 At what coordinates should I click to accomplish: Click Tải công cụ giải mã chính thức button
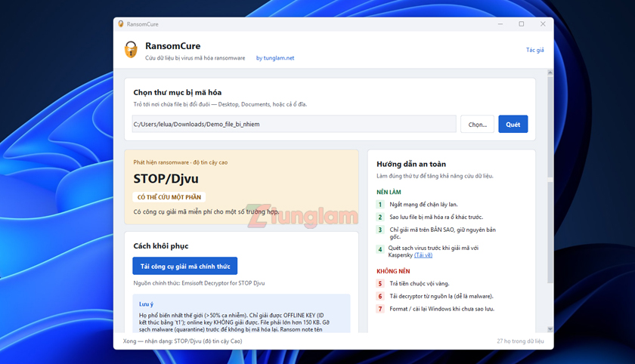click(x=185, y=266)
